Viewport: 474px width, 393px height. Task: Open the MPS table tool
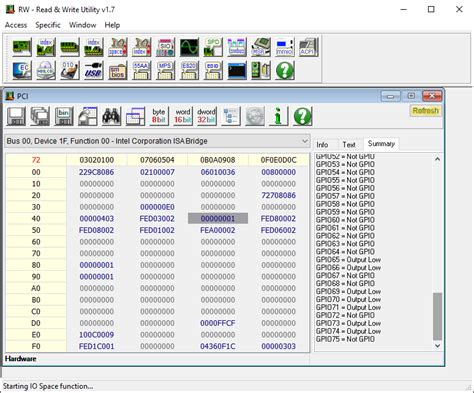pos(165,70)
